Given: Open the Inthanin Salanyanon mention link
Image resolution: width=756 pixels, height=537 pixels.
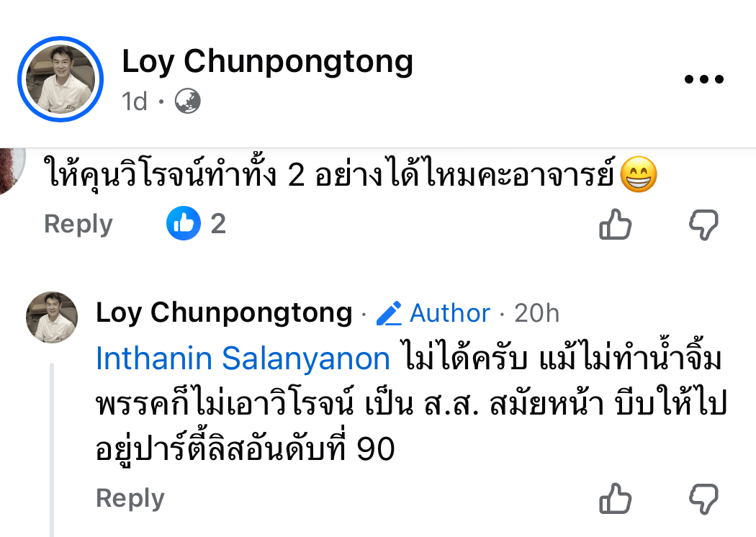Looking at the screenshot, I should point(243,358).
